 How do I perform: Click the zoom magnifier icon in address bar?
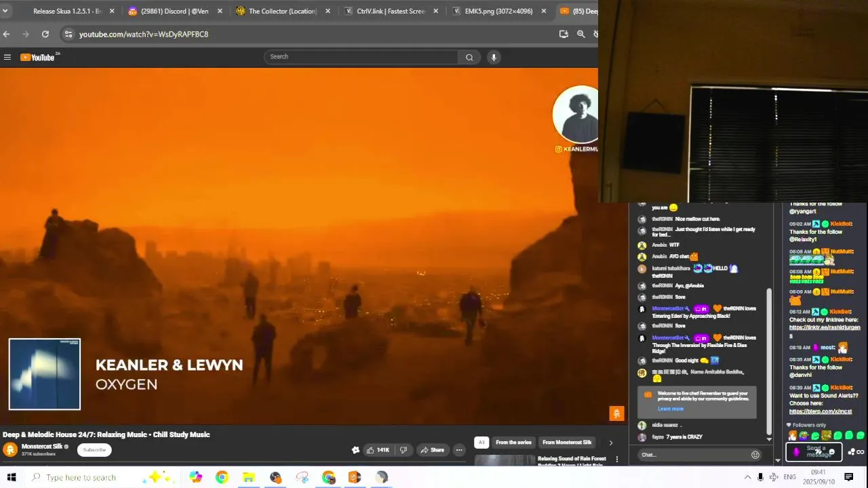tap(581, 34)
